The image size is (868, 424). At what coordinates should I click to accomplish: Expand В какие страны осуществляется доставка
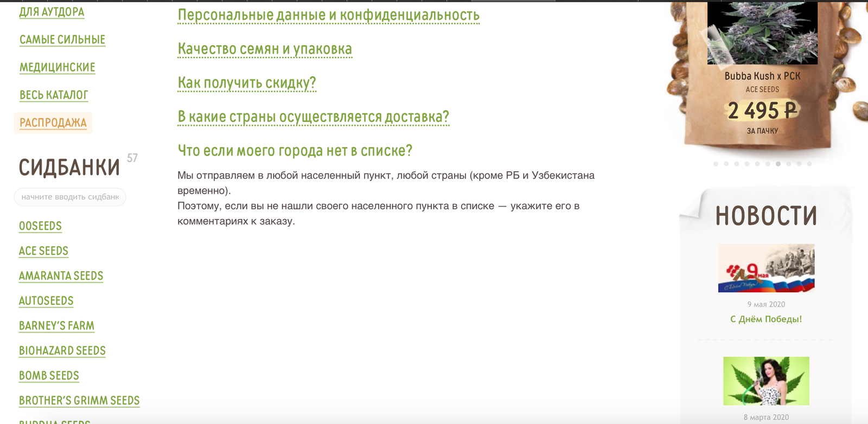tap(314, 117)
